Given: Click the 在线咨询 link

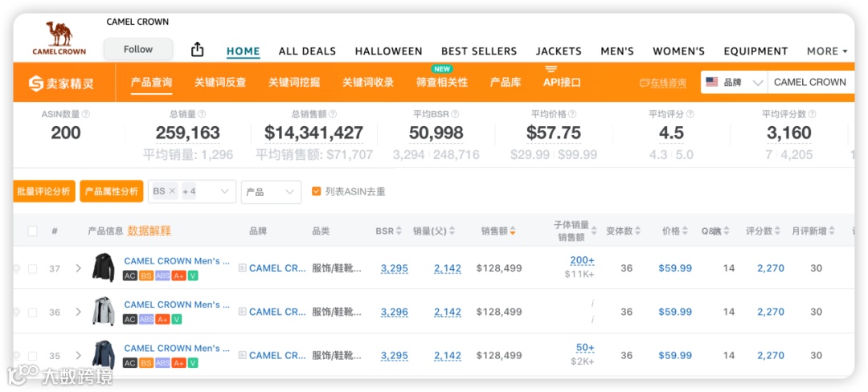Looking at the screenshot, I should point(662,83).
